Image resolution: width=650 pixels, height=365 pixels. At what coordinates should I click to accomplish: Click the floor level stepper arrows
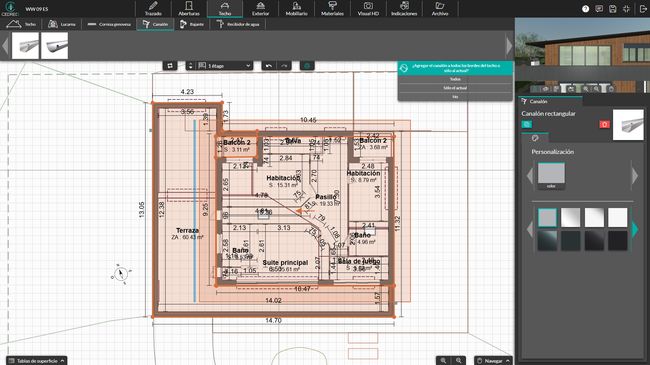tap(190, 66)
